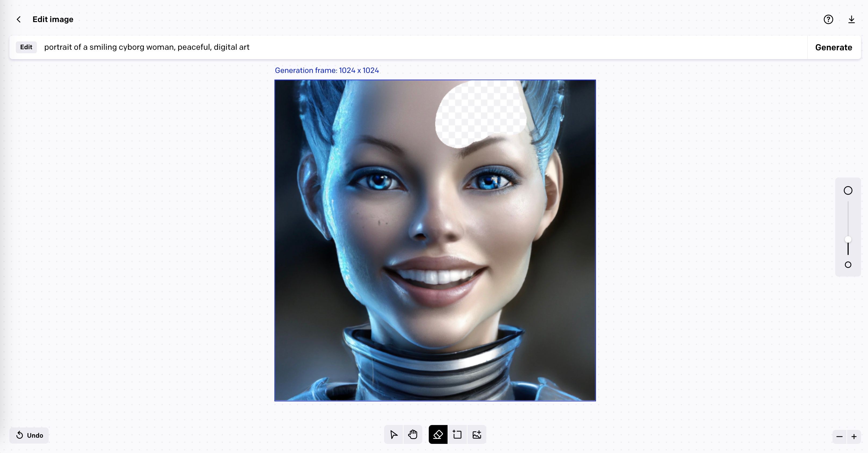Viewport: 868px width, 453px height.
Task: Click the Generation frame 1024 x 1024 label
Action: [x=327, y=70]
